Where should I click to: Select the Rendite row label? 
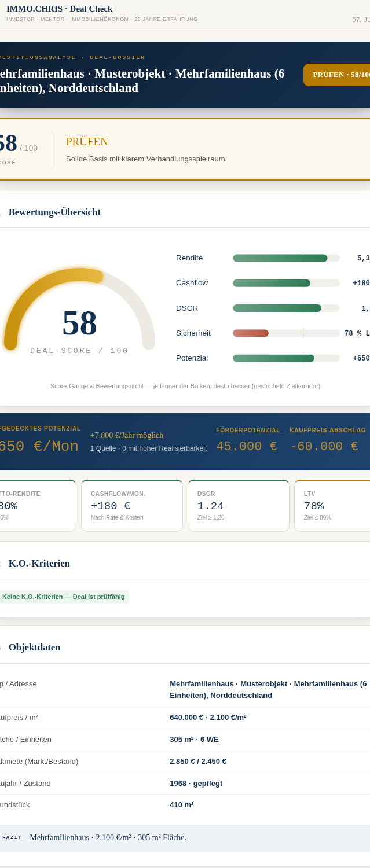(x=189, y=258)
